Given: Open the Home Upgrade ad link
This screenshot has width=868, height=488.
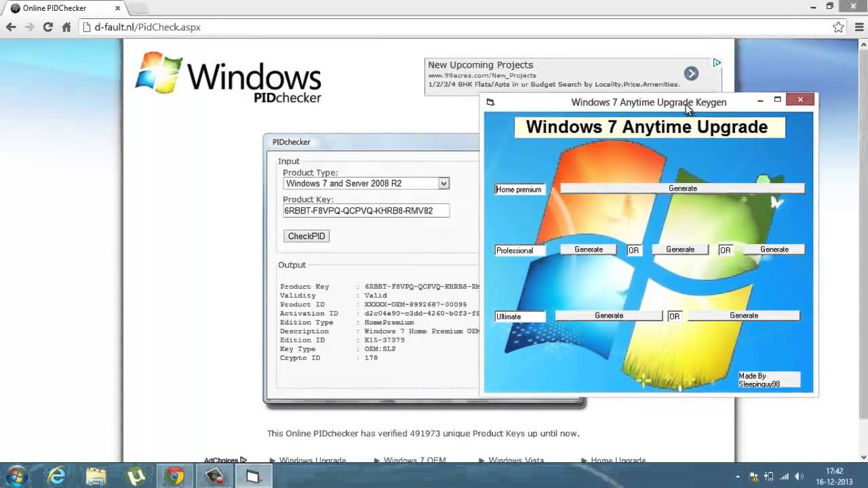Looking at the screenshot, I should (x=618, y=460).
